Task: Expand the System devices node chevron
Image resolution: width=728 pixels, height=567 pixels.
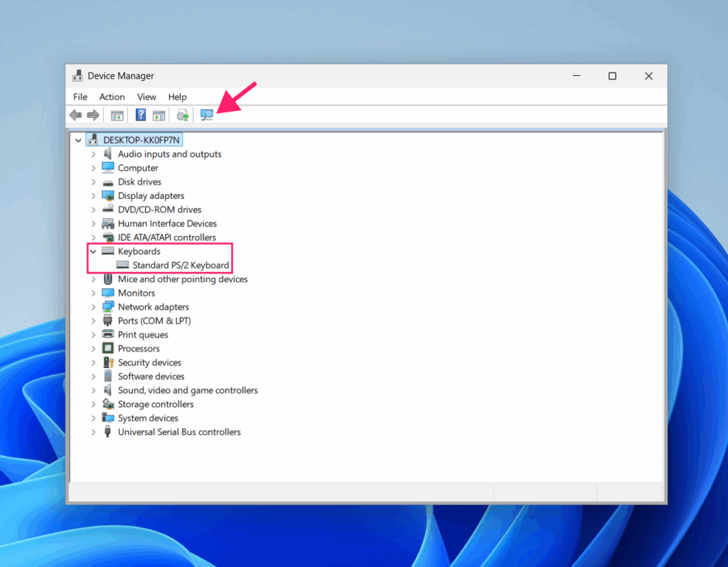Action: (93, 418)
